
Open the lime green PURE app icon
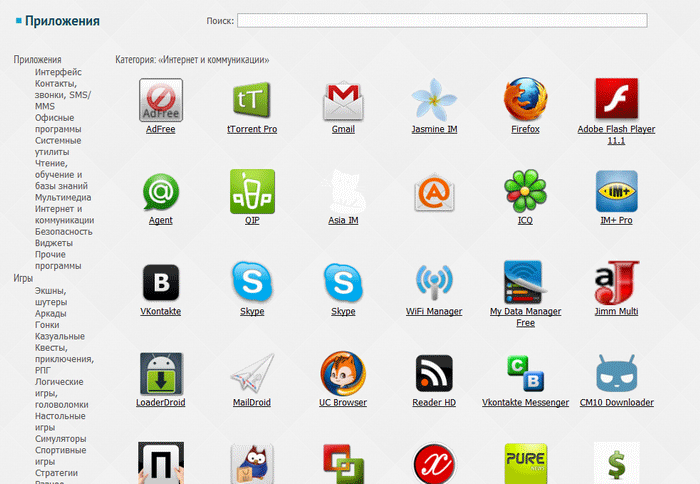525,463
